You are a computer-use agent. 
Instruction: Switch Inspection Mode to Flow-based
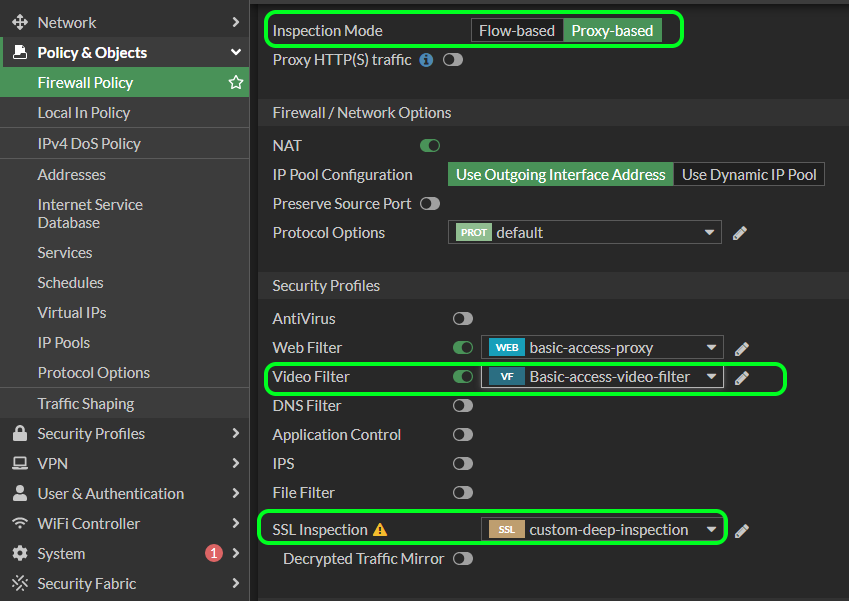tap(517, 30)
